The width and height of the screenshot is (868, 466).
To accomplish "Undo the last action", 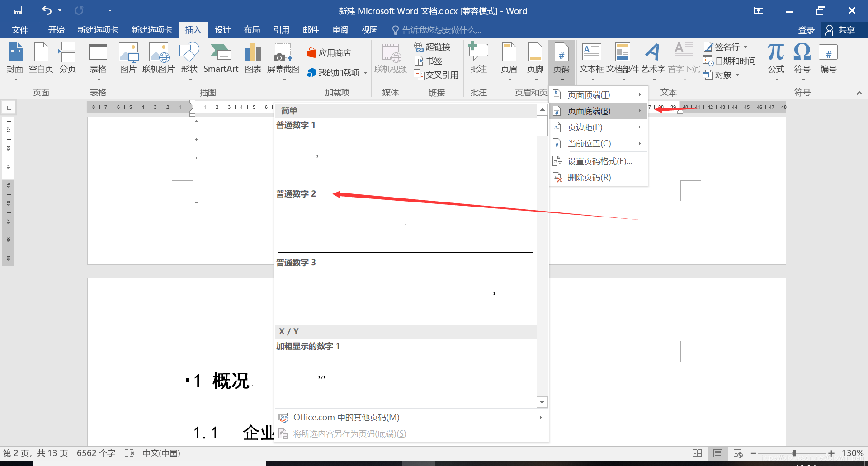I will pyautogui.click(x=47, y=10).
